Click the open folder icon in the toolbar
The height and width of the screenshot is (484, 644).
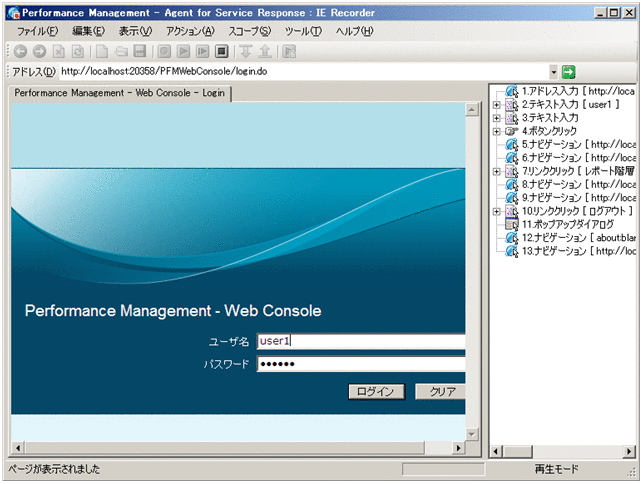tap(121, 51)
